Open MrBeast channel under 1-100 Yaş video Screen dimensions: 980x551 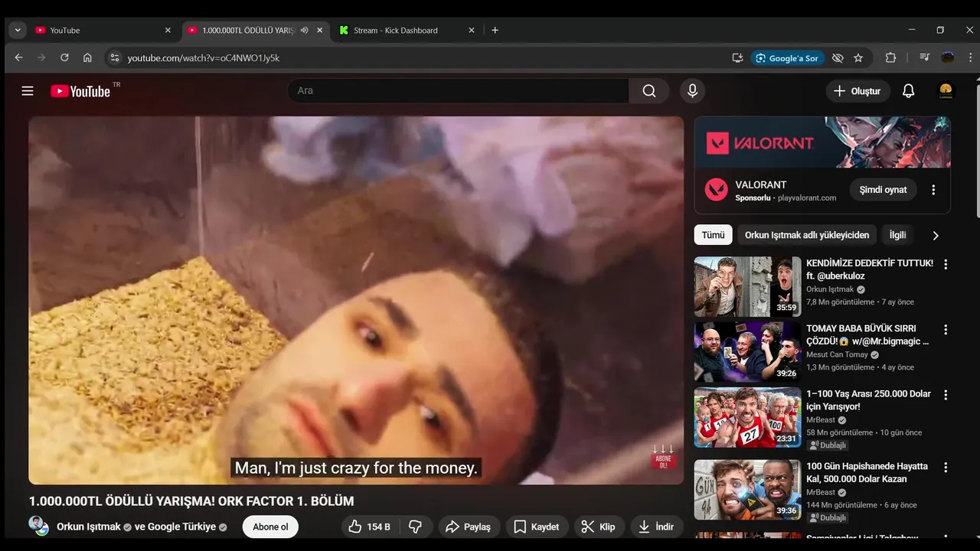(x=821, y=420)
